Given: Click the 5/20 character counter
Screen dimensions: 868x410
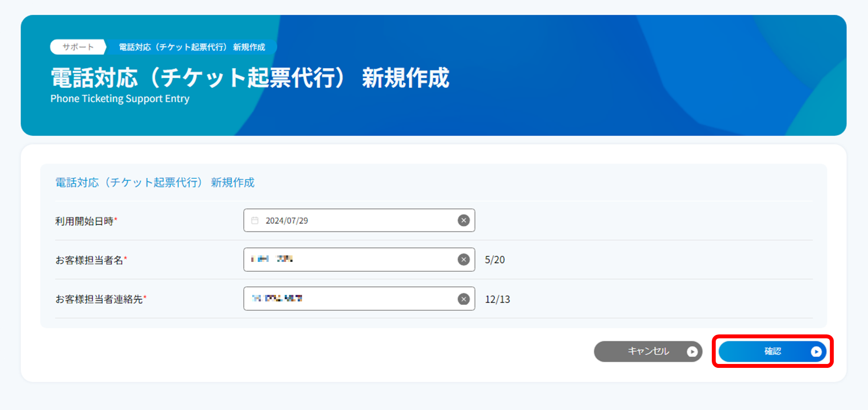Looking at the screenshot, I should tap(495, 260).
